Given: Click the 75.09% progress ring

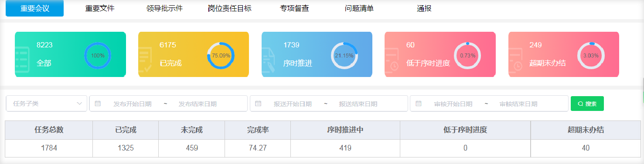Looking at the screenshot, I should (221, 56).
